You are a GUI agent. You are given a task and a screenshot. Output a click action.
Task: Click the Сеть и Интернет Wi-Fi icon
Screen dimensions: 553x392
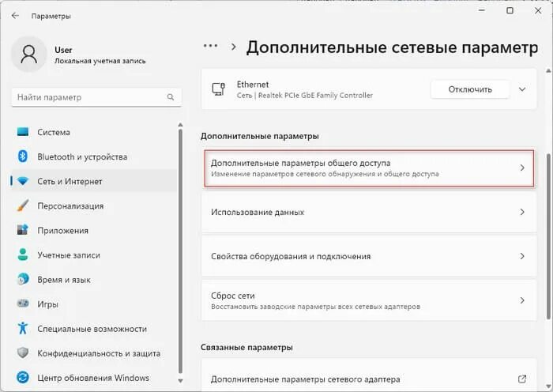[23, 181]
